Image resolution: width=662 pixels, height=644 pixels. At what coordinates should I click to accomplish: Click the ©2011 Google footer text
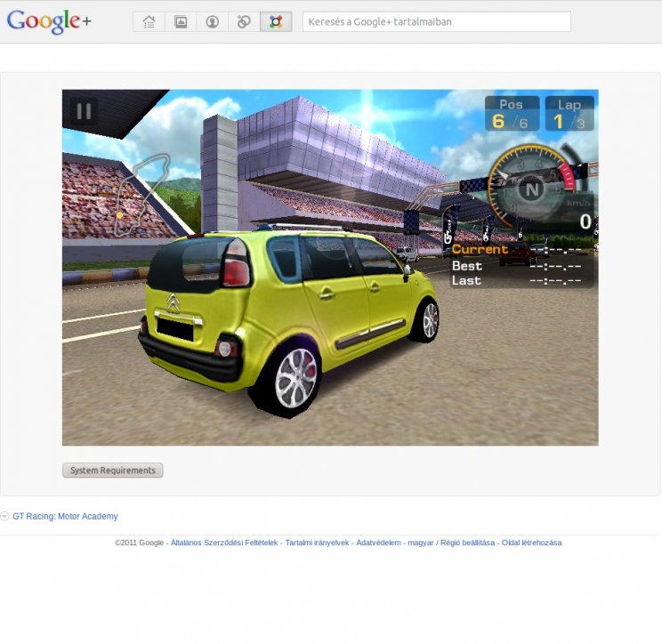coord(139,543)
